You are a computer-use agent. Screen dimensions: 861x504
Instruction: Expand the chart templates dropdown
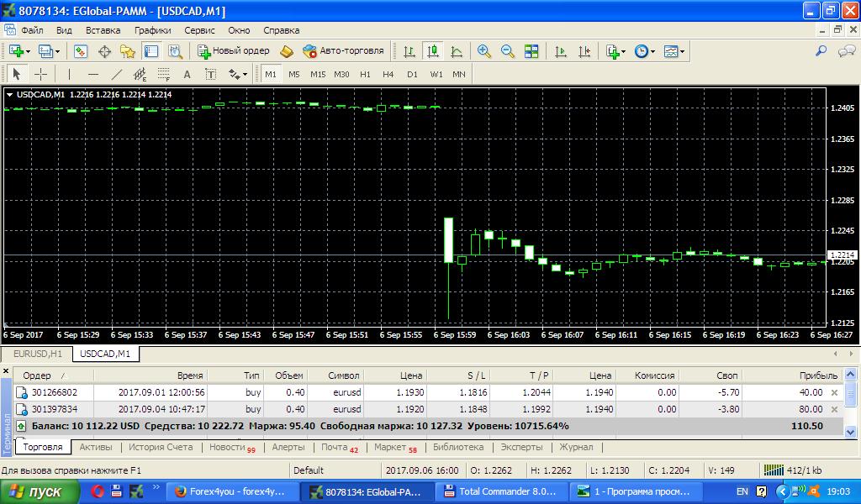(x=682, y=51)
